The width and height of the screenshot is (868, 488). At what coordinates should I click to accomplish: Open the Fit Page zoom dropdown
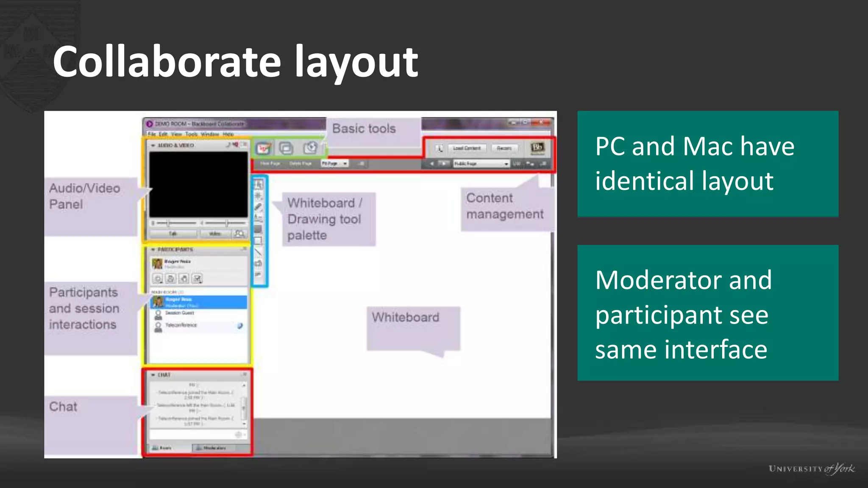pyautogui.click(x=334, y=164)
